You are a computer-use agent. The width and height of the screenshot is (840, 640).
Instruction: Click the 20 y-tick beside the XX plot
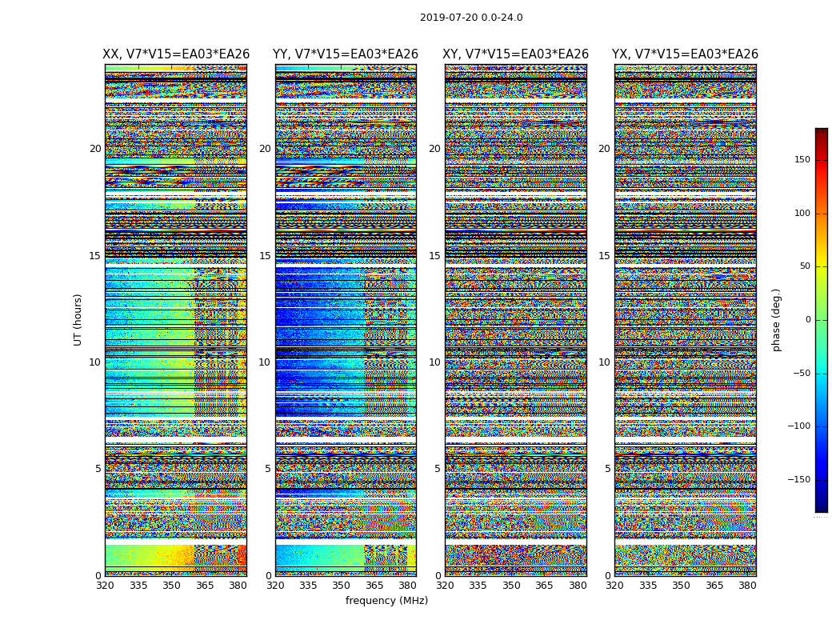[x=95, y=149]
